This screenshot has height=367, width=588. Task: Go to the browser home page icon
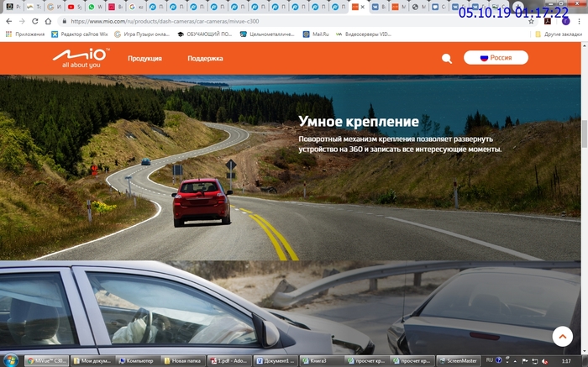(x=48, y=21)
